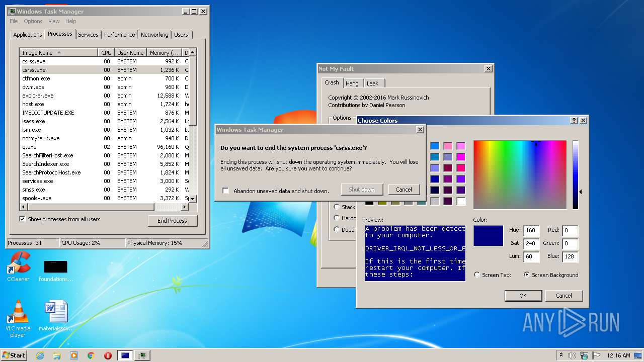Select the CCleaner desktop shortcut
The width and height of the screenshot is (644, 362).
19,266
